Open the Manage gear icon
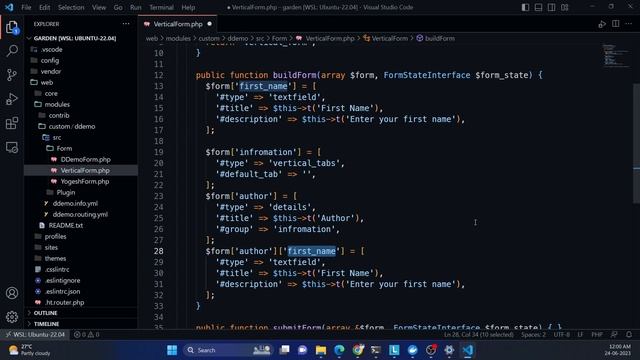This screenshot has height=360, width=640. point(12,317)
